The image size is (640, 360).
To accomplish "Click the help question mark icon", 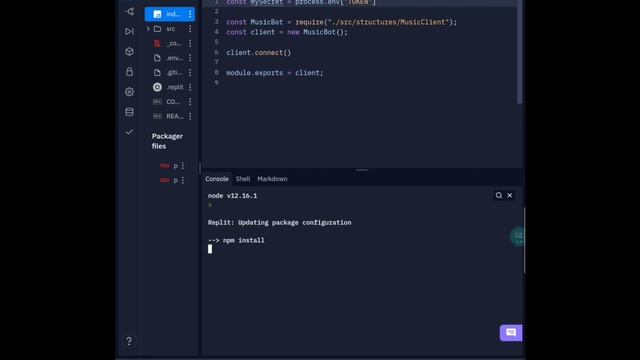I will tap(129, 341).
